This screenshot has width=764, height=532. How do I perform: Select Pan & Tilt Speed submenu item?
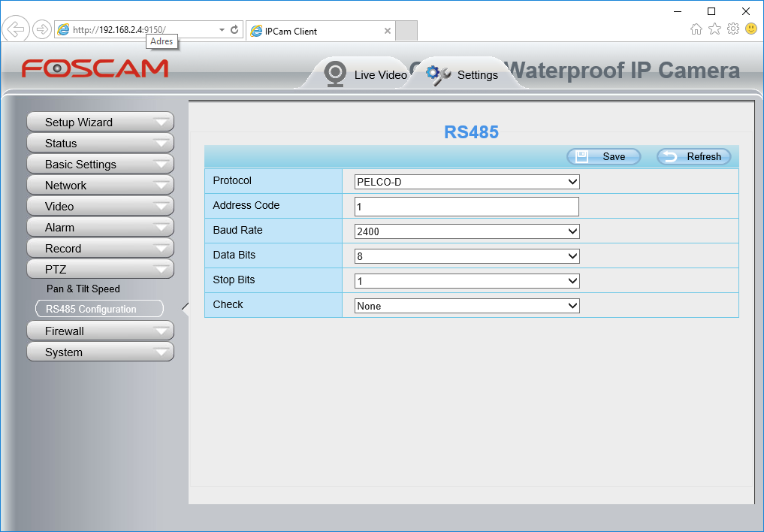tap(83, 289)
